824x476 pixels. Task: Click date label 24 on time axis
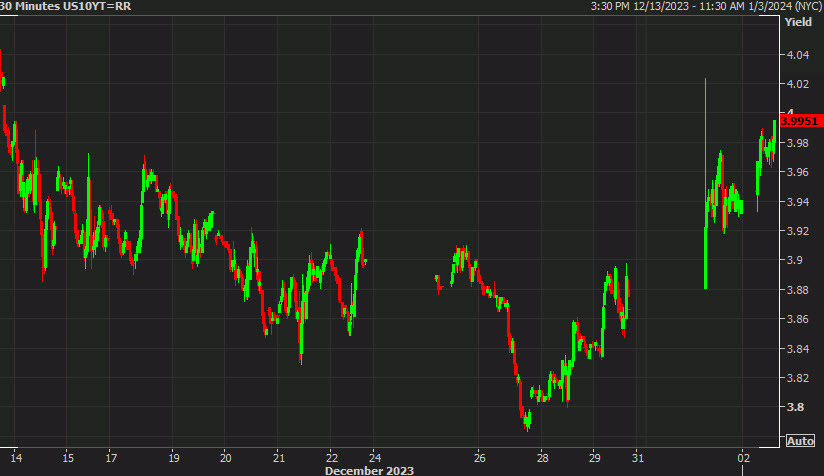(x=375, y=458)
